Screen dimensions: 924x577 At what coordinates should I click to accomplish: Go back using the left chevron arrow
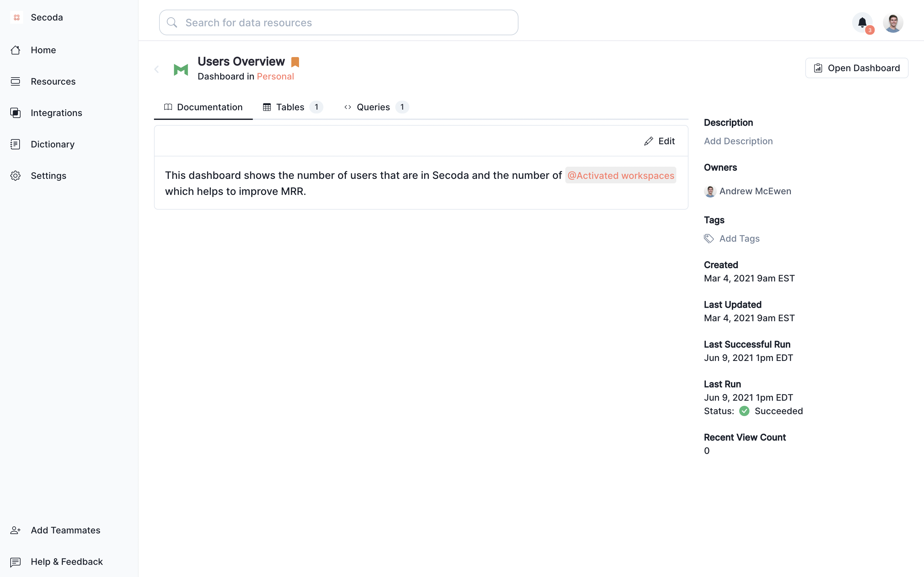point(157,69)
